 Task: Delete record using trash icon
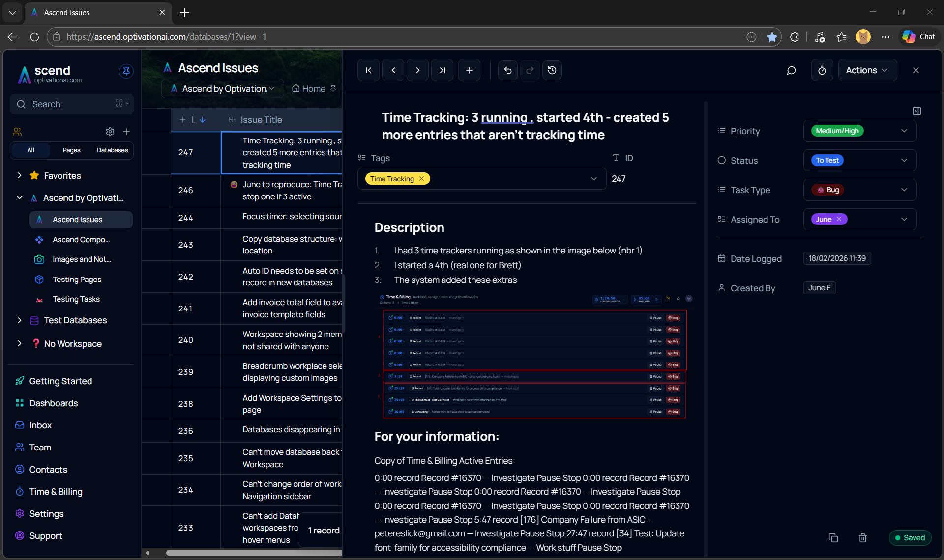[862, 538]
